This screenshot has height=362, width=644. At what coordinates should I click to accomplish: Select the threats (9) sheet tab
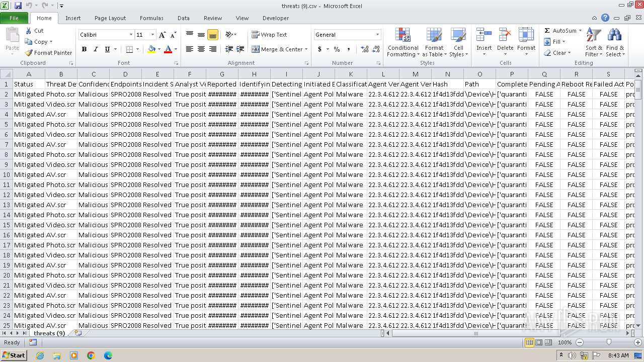[x=49, y=333]
